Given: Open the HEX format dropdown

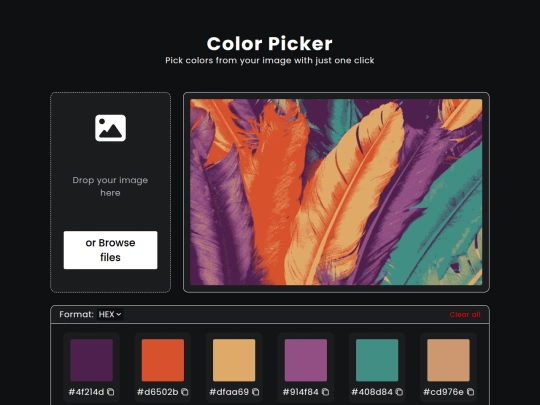Looking at the screenshot, I should click(110, 314).
